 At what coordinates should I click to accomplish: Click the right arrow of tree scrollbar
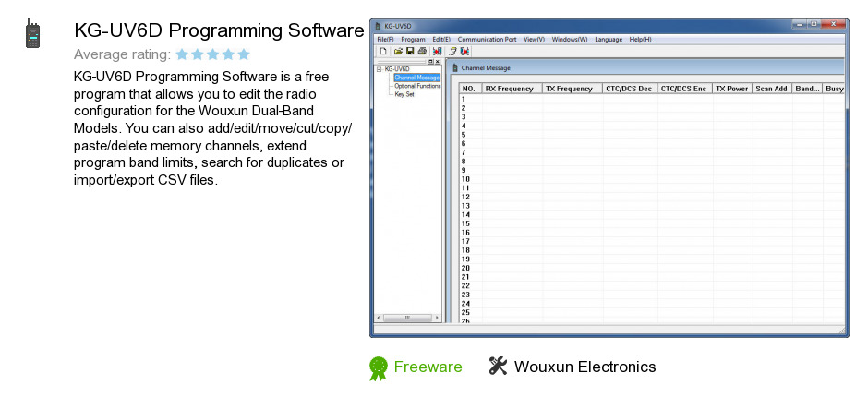click(437, 318)
